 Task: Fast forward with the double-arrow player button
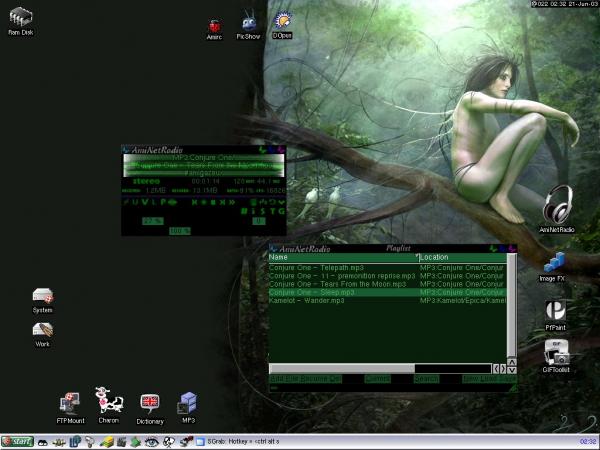coord(232,202)
